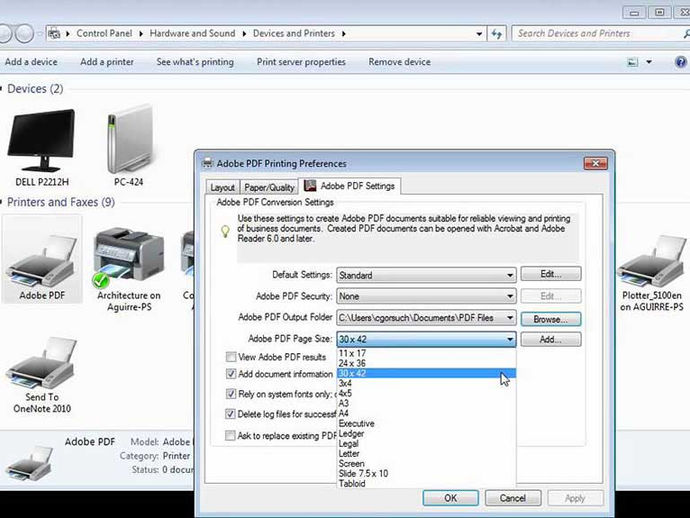Click printer icon in dialog title bar

pyautogui.click(x=207, y=163)
